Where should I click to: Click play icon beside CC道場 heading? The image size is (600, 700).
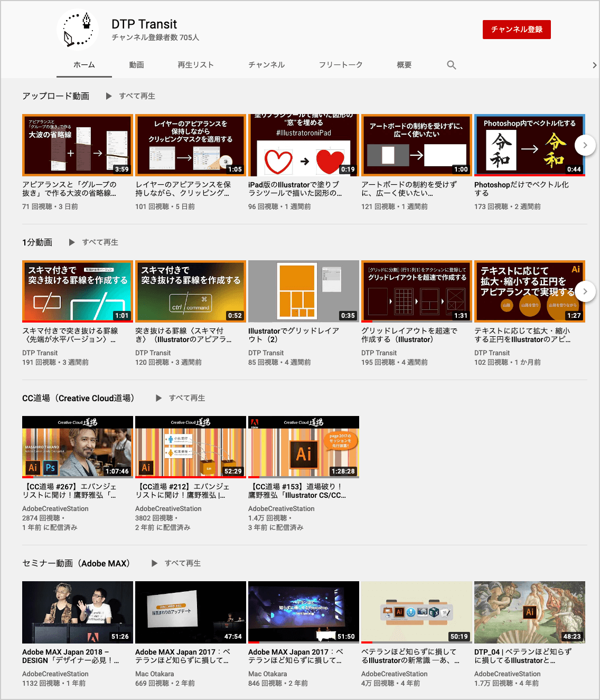pyautogui.click(x=158, y=398)
